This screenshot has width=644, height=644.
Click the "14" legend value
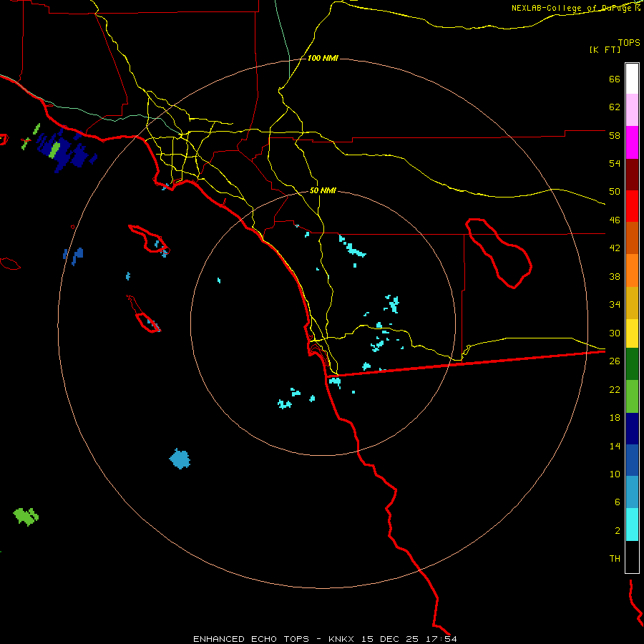tap(615, 446)
